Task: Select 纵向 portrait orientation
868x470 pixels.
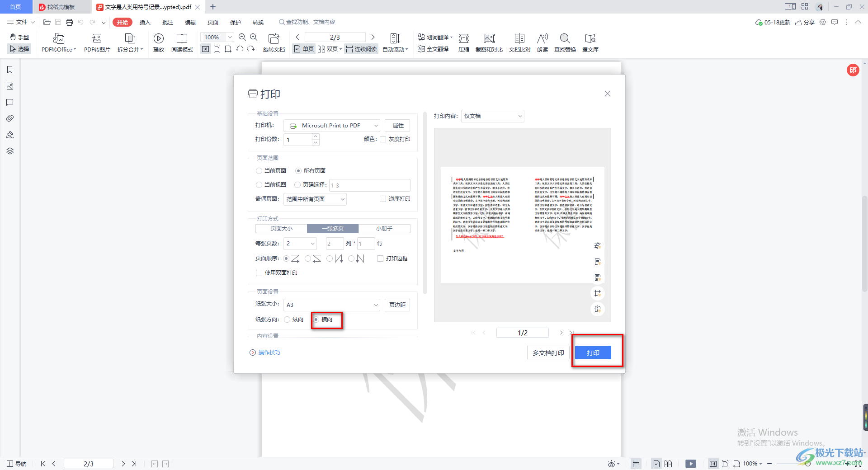Action: coord(287,320)
